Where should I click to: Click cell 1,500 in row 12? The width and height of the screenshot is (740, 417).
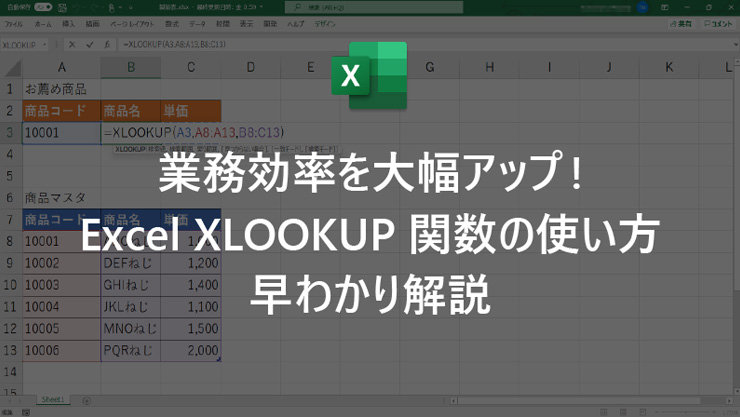click(x=191, y=328)
